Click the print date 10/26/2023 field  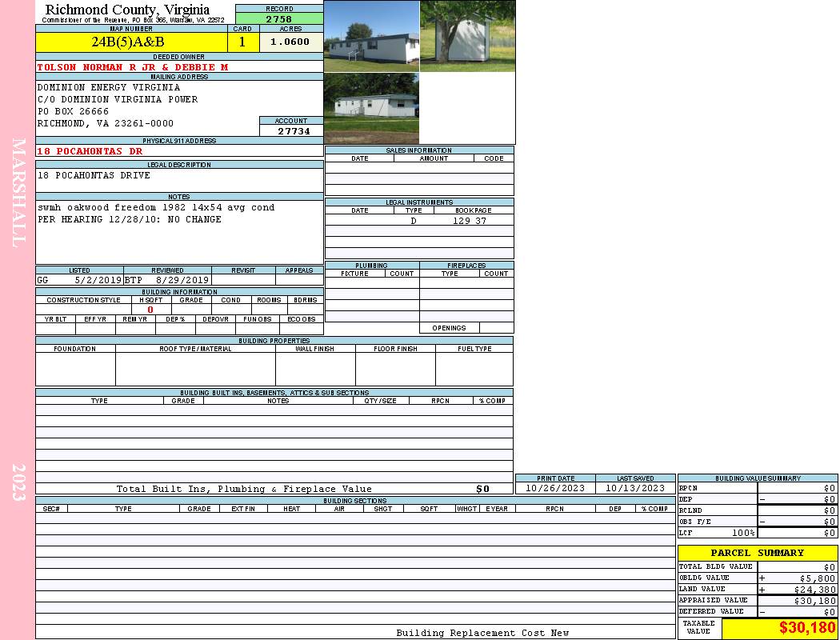pos(554,488)
